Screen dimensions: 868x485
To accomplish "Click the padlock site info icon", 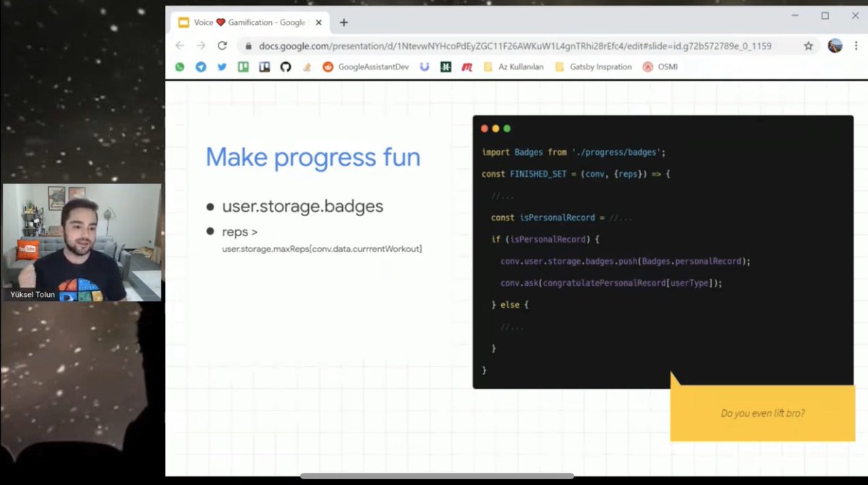I will click(x=248, y=46).
